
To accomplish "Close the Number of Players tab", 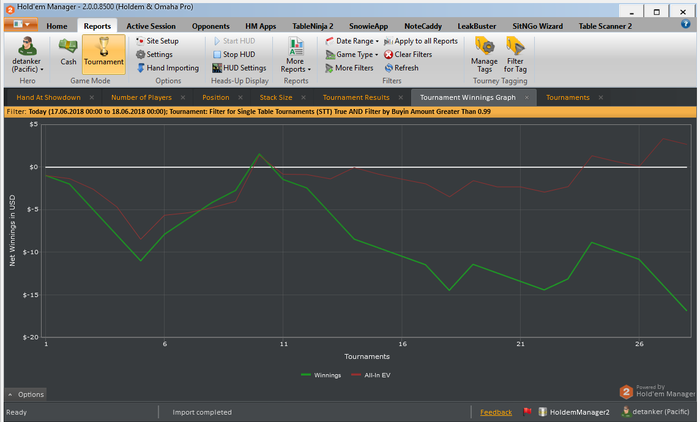I will pyautogui.click(x=183, y=97).
